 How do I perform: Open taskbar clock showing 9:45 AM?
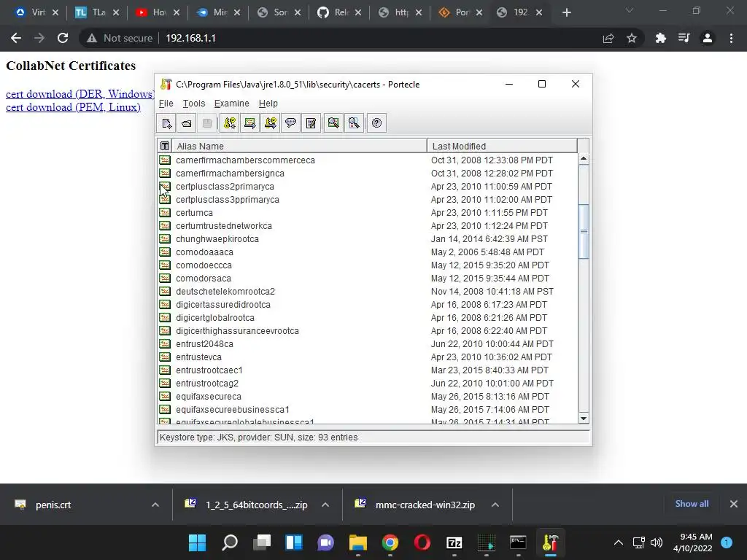coord(693,542)
